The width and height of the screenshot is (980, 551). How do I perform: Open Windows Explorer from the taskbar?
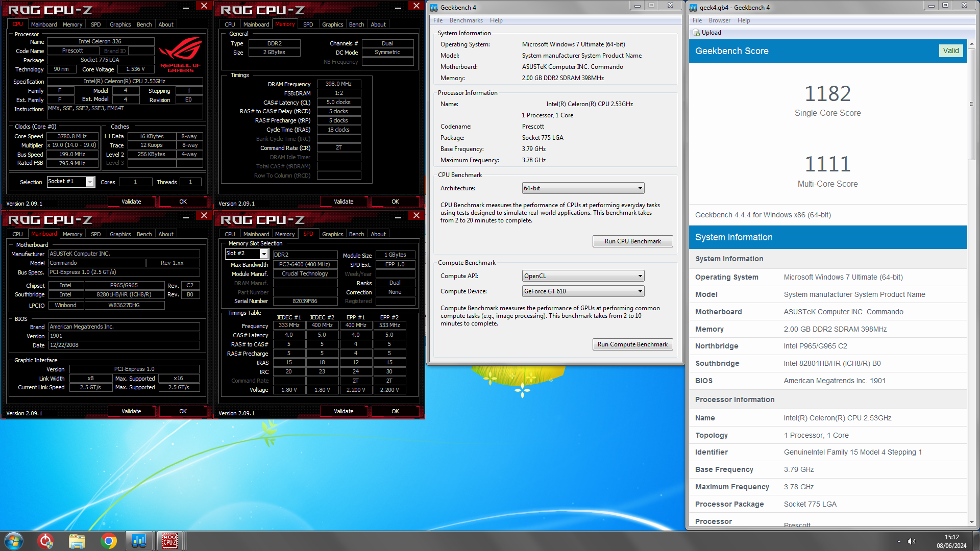[x=77, y=541]
